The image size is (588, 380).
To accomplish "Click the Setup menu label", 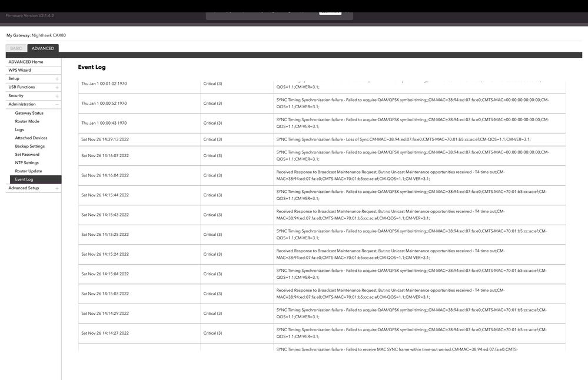I will click(14, 79).
